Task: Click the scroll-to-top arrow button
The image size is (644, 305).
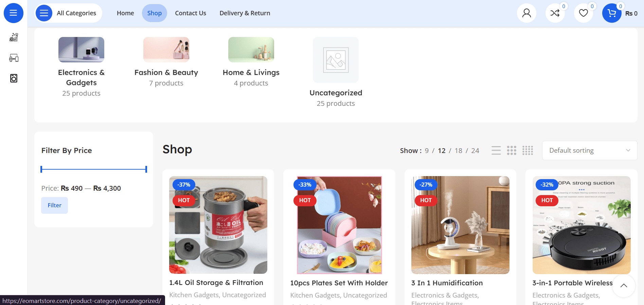Action: coord(624,286)
